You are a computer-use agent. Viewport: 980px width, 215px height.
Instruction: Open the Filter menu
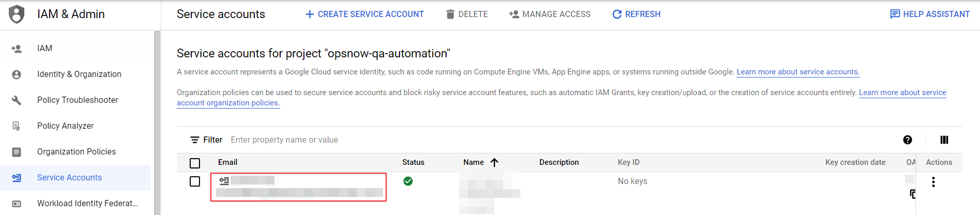[206, 140]
